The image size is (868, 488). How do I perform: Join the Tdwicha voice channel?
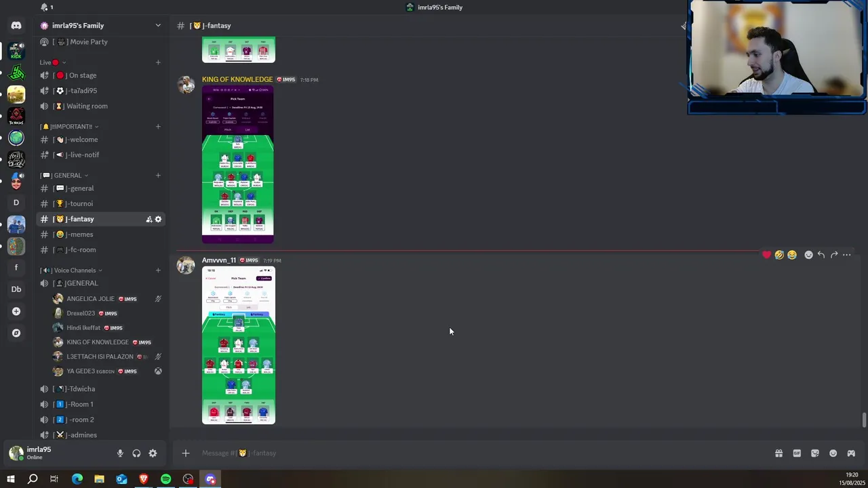click(x=102, y=389)
